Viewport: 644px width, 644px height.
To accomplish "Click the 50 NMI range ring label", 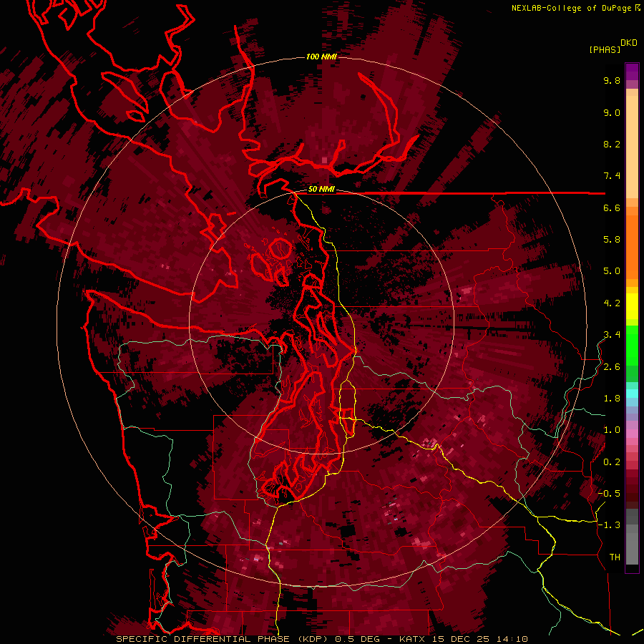I will [321, 190].
